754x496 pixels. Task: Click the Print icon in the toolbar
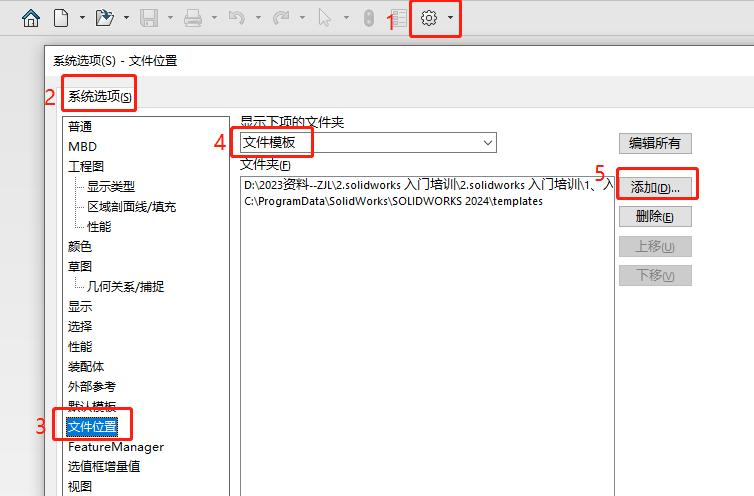point(193,18)
